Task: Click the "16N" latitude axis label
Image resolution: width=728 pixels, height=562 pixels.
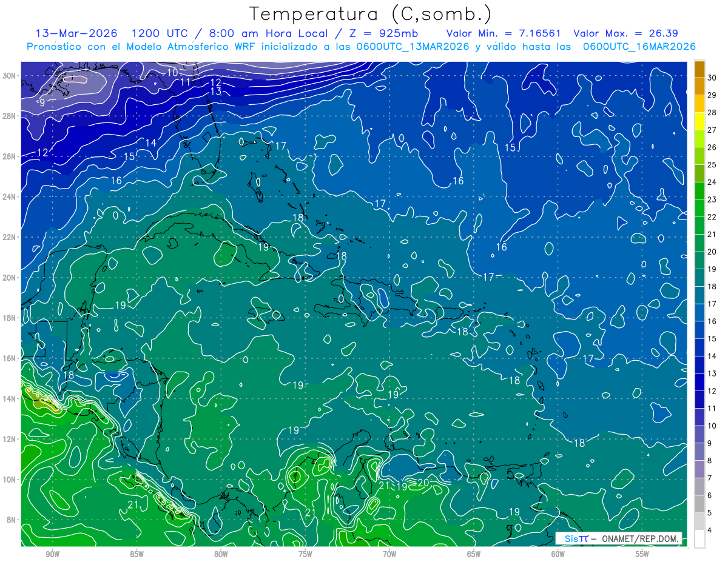Action: coord(10,358)
